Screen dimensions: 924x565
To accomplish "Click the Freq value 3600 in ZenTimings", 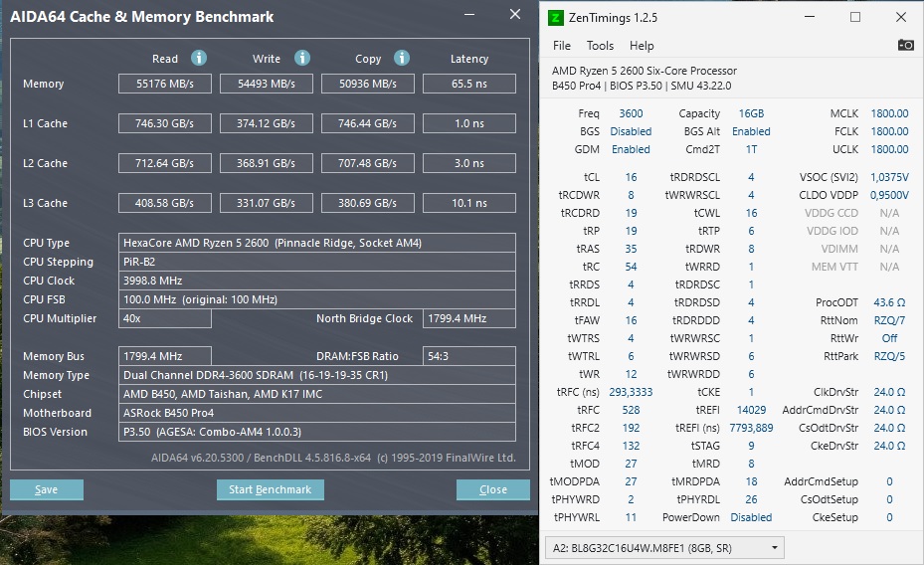I will (631, 113).
